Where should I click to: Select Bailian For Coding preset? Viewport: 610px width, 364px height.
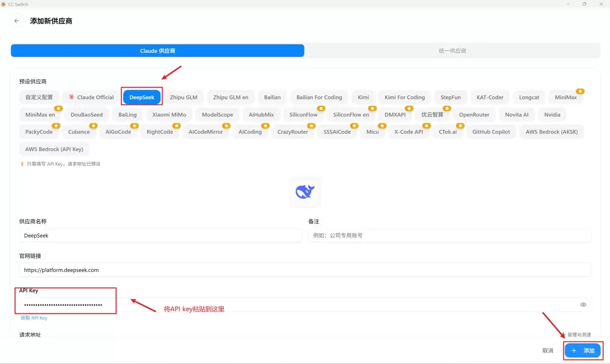coord(319,97)
